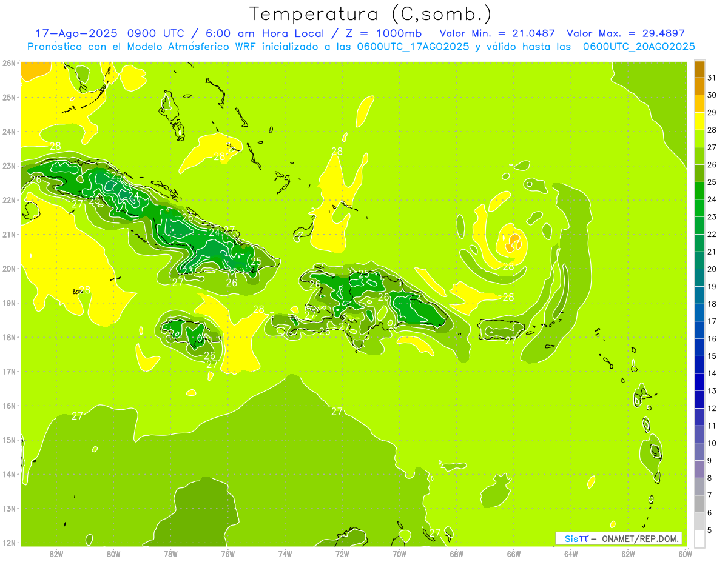The height and width of the screenshot is (562, 728).
Task: Click the deep blue legend swatch between 13 and 14
Action: [699, 382]
